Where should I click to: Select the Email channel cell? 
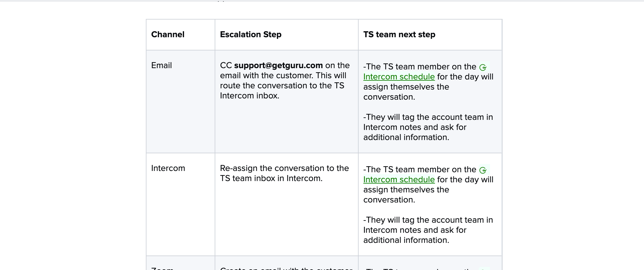click(181, 102)
